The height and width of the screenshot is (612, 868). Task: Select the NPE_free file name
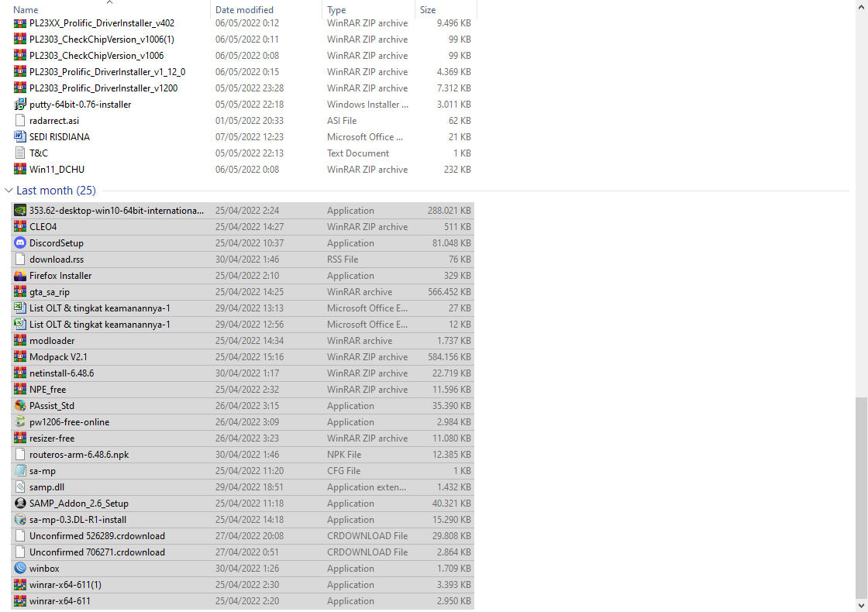pos(47,390)
